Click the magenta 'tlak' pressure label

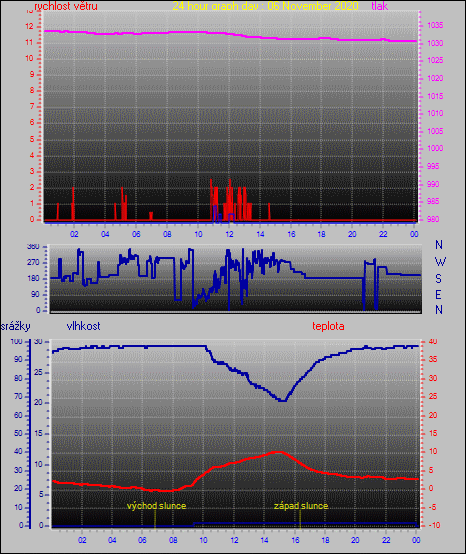[x=379, y=6]
